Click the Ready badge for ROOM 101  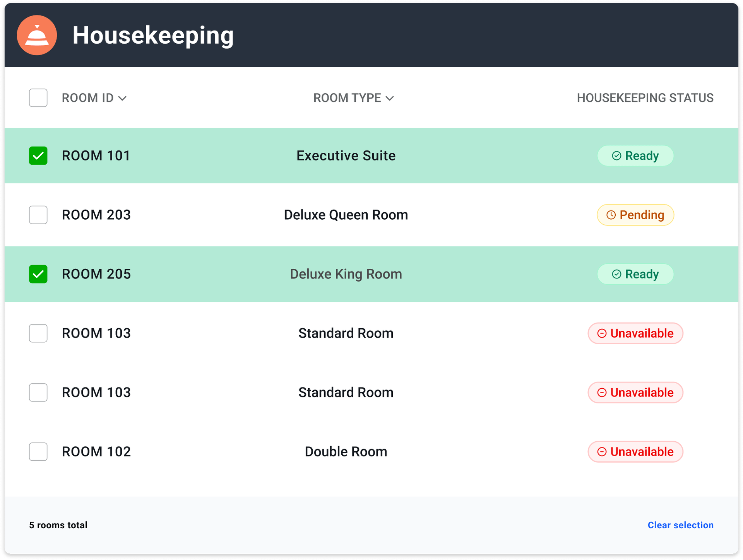click(x=635, y=155)
